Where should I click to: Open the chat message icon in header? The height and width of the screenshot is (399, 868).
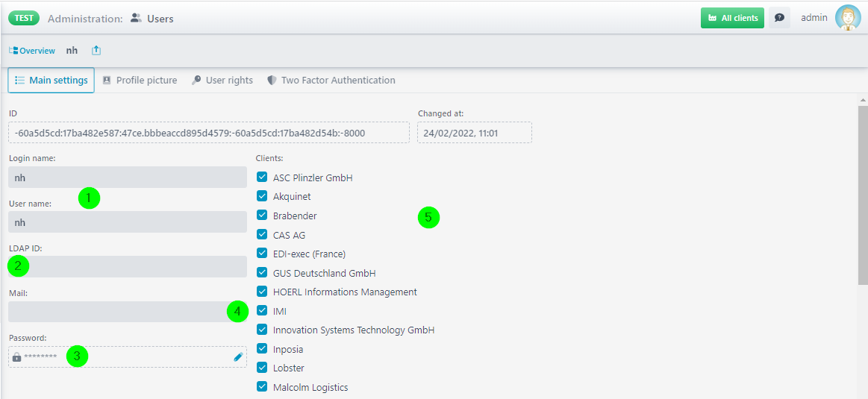tap(779, 18)
